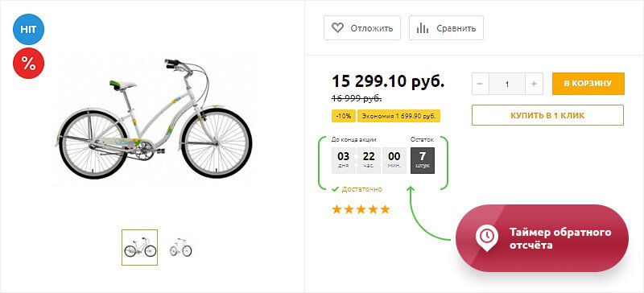The width and height of the screenshot is (644, 293).
Task: Select the first bicycle thumbnail
Action: [139, 247]
